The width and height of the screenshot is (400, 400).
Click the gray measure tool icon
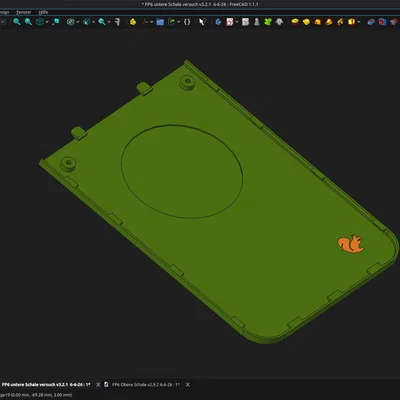click(117, 22)
